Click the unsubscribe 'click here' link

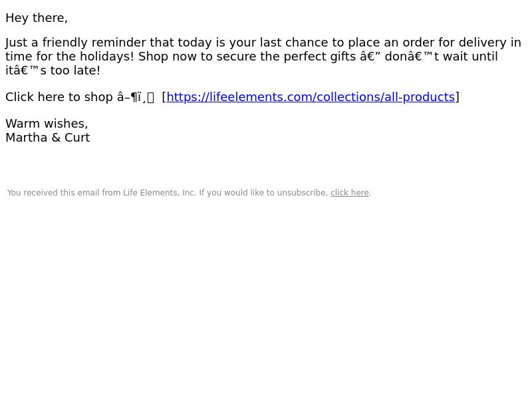click(350, 193)
